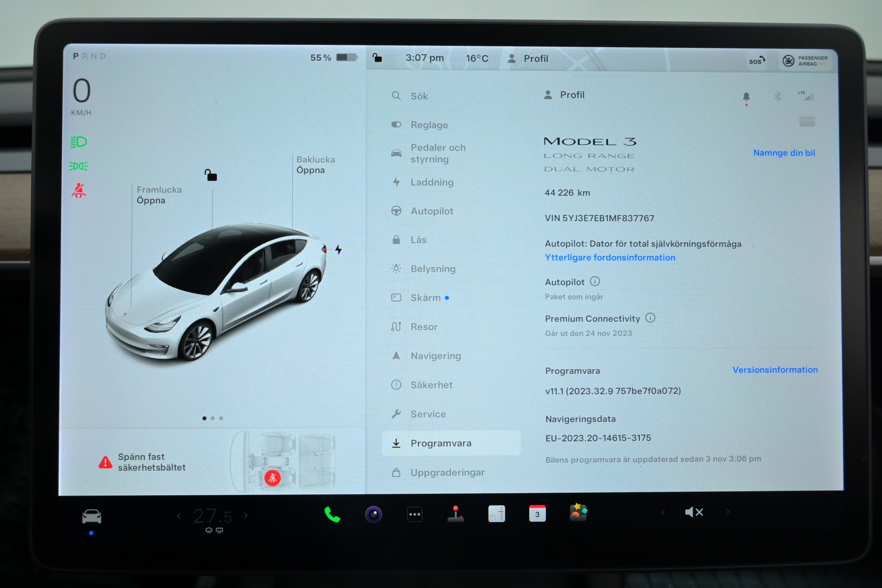Raise volume with right arrow
The image size is (882, 588).
[x=727, y=512]
